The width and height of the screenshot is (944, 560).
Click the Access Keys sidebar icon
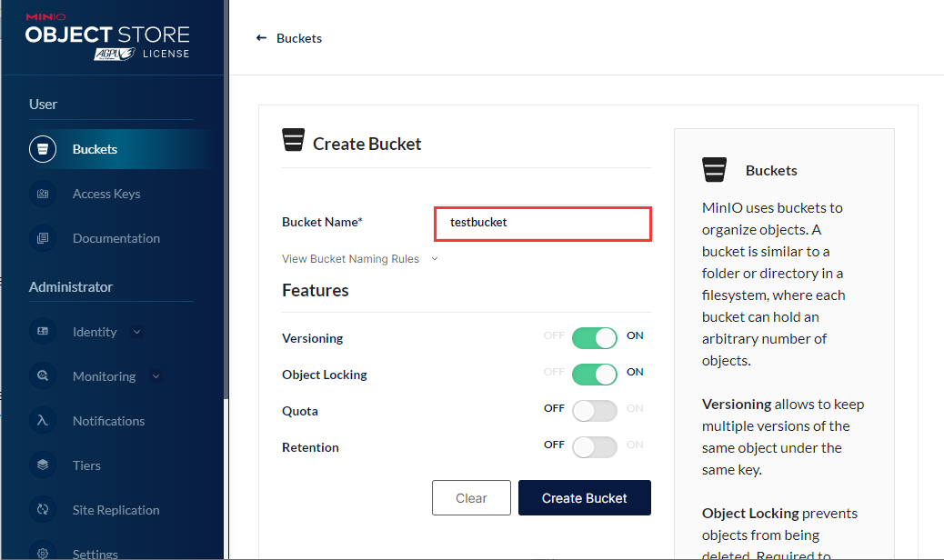click(x=43, y=194)
